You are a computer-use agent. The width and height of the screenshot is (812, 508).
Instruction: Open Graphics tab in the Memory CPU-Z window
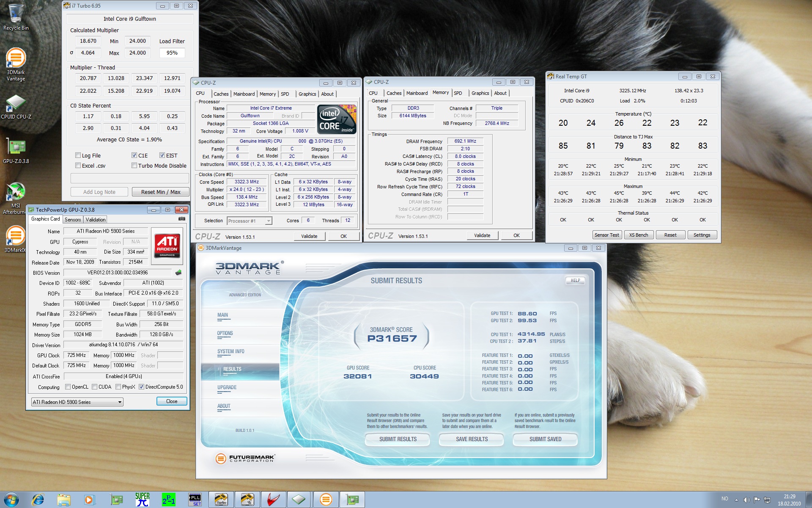tap(480, 93)
